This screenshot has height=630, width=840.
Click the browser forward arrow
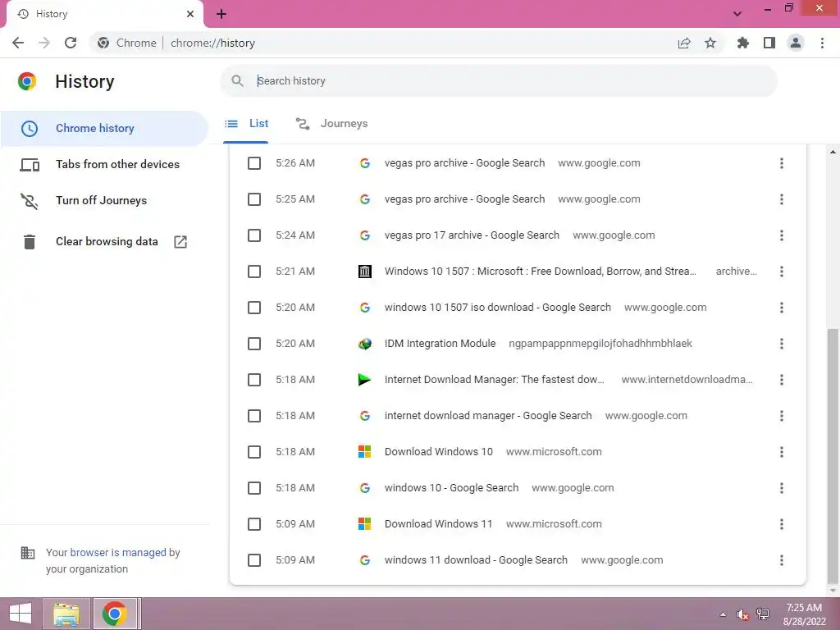click(44, 43)
